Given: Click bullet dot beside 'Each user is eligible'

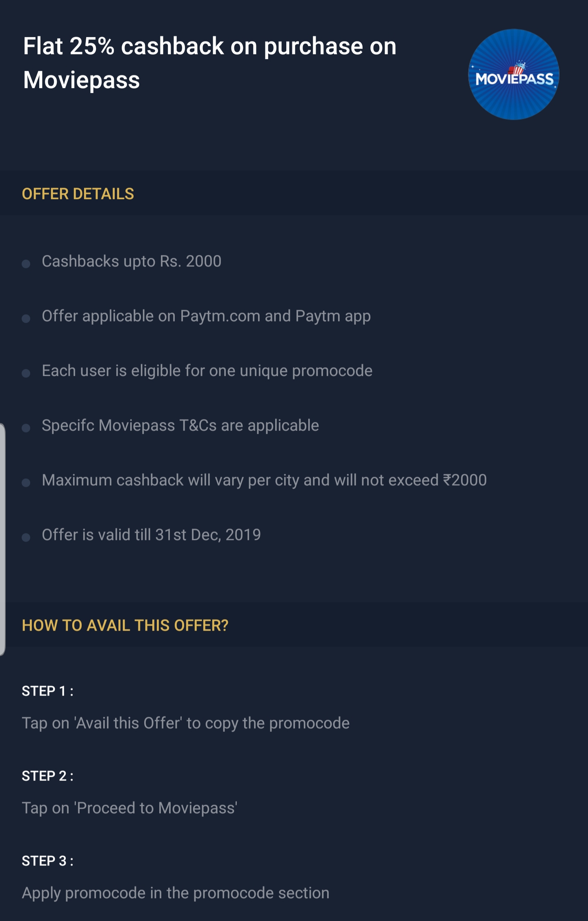Looking at the screenshot, I should [x=26, y=373].
